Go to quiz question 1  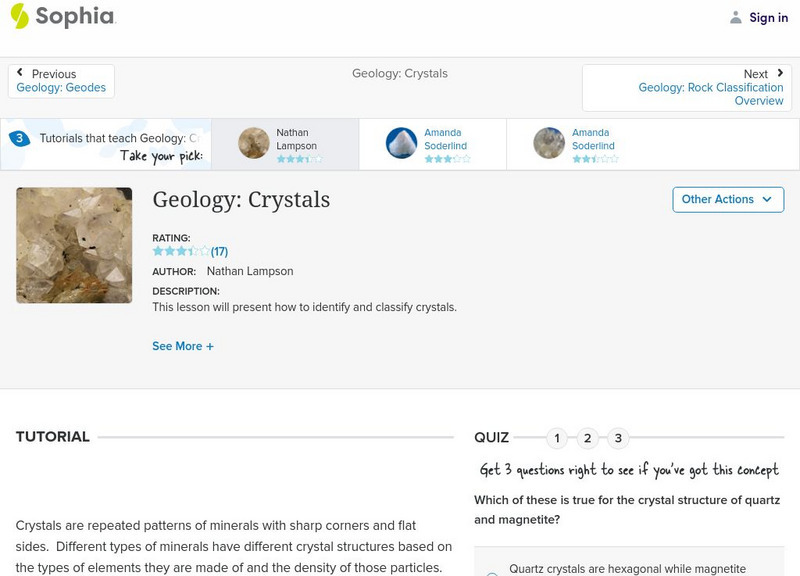click(557, 438)
